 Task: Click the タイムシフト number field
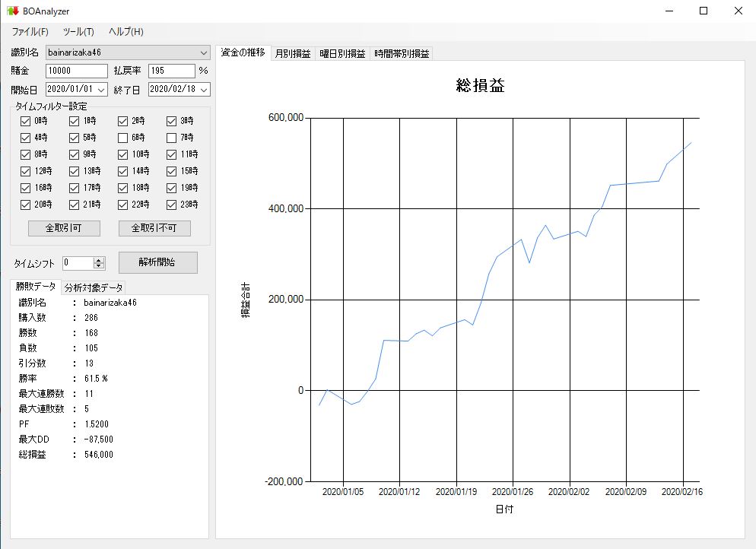(x=78, y=263)
